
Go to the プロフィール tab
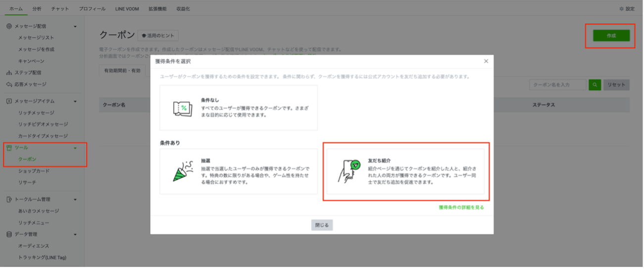(92, 9)
